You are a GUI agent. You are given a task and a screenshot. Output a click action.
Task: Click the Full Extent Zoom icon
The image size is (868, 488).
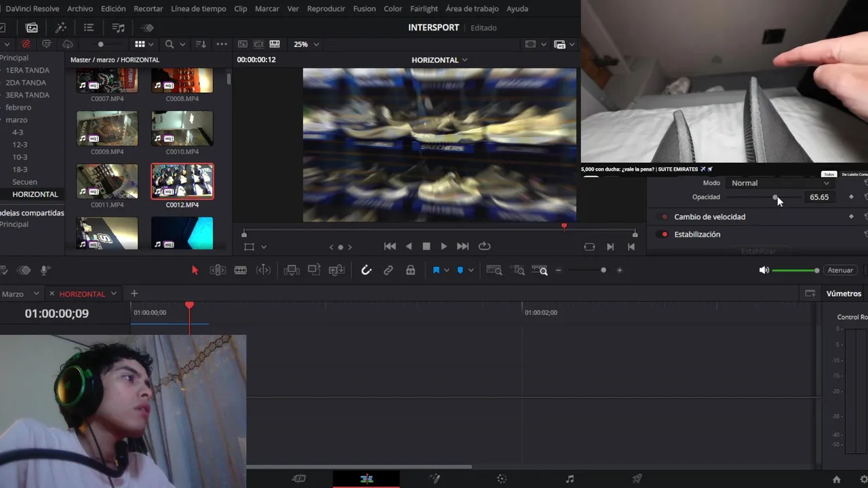click(494, 270)
